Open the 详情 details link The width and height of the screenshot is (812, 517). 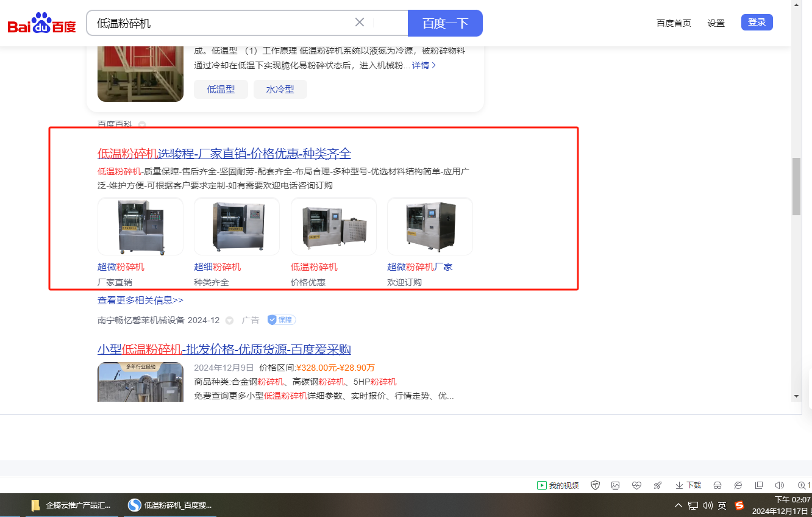click(424, 65)
